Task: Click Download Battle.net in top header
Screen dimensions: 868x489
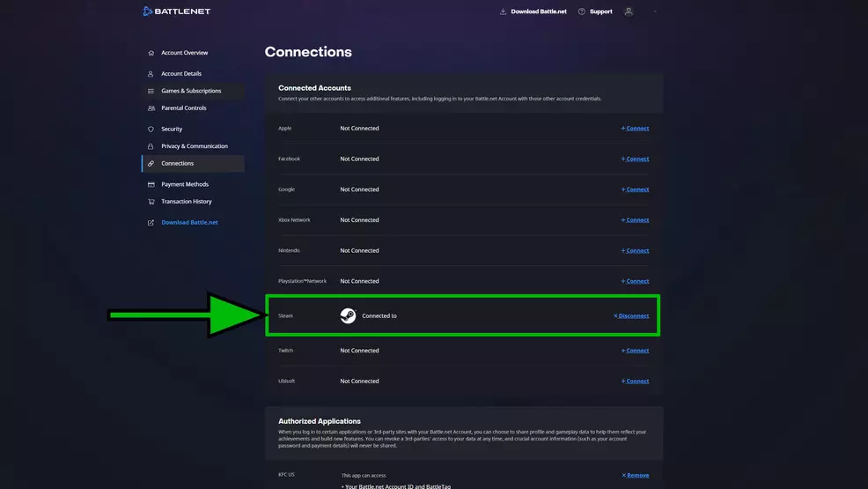Action: click(539, 11)
